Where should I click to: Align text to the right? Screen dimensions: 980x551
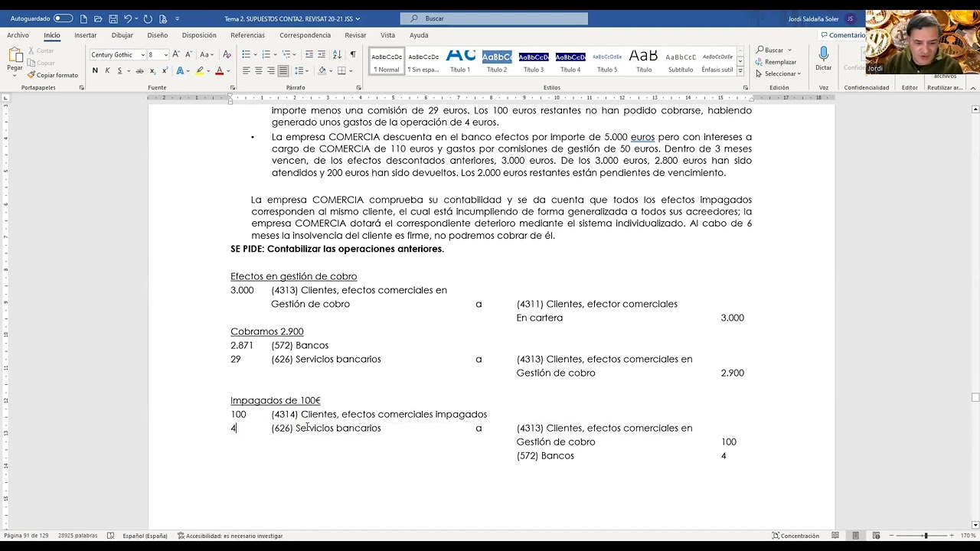271,70
